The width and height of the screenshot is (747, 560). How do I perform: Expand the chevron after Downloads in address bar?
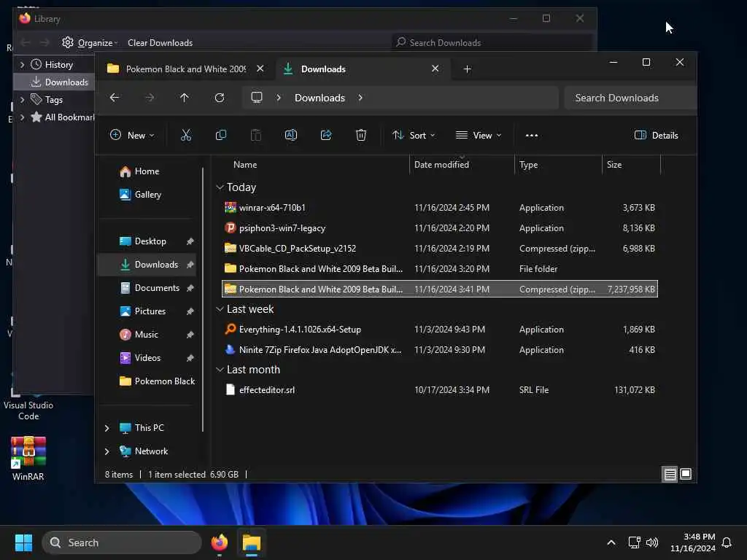point(360,98)
